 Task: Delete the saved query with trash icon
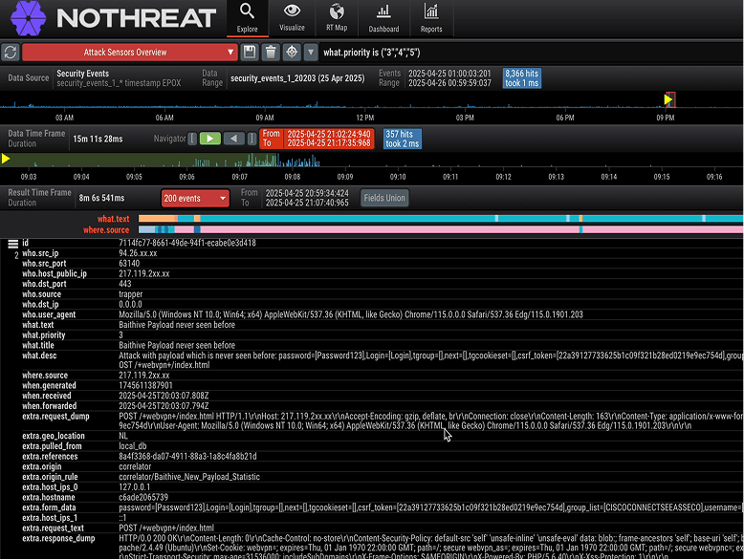point(271,52)
